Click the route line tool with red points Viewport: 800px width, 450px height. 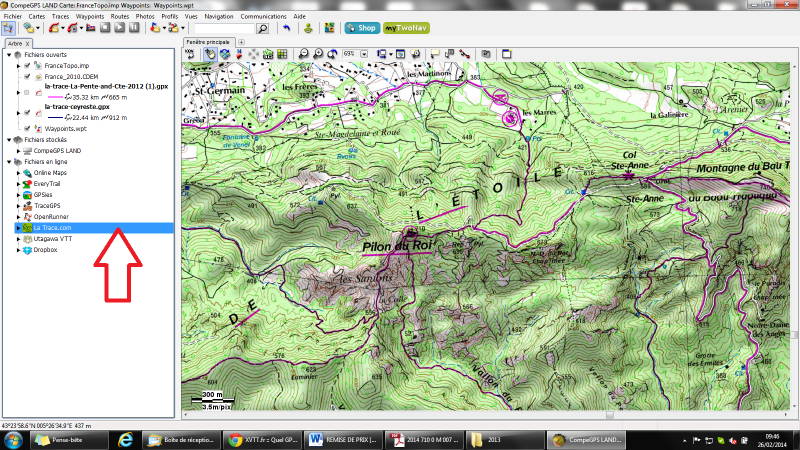pos(464,54)
